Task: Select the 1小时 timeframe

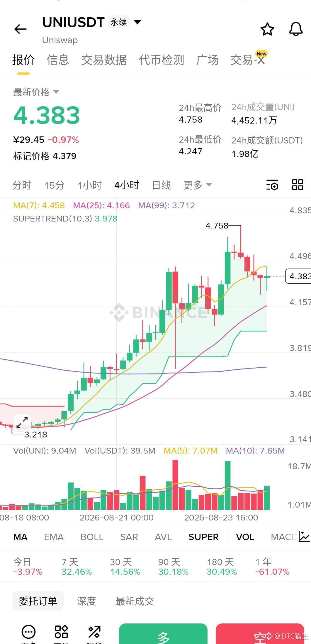Action: [x=89, y=185]
